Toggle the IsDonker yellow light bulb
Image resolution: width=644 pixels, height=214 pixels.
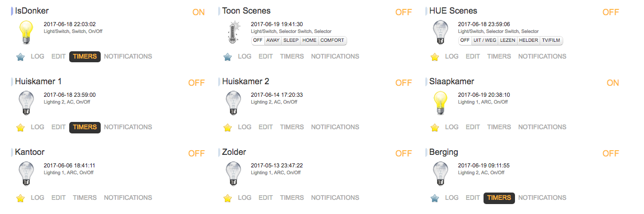pos(26,32)
